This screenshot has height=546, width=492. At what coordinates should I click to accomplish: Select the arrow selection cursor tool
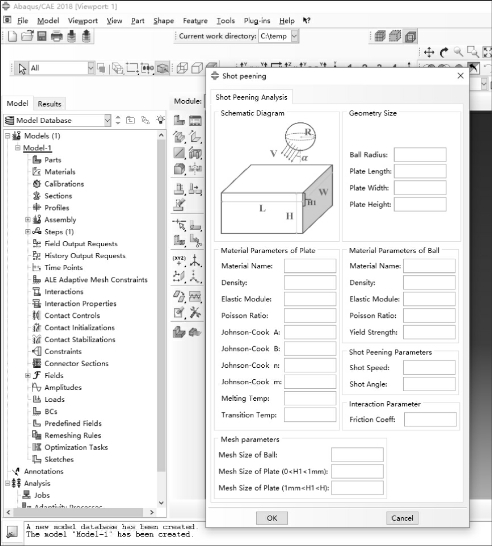(22, 69)
